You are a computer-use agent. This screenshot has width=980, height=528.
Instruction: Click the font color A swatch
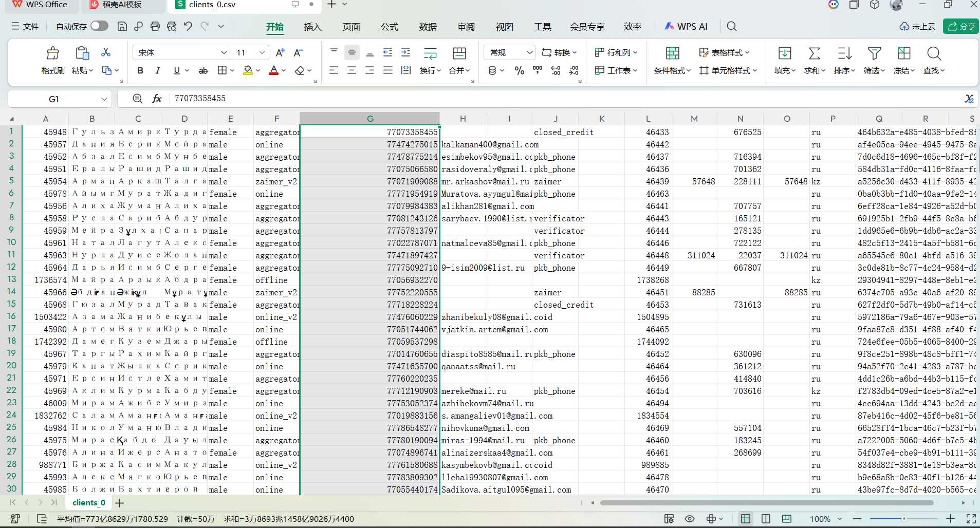(274, 70)
